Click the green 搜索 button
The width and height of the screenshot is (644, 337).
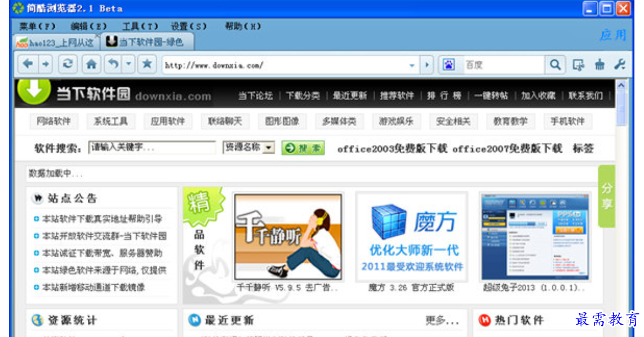pyautogui.click(x=303, y=148)
